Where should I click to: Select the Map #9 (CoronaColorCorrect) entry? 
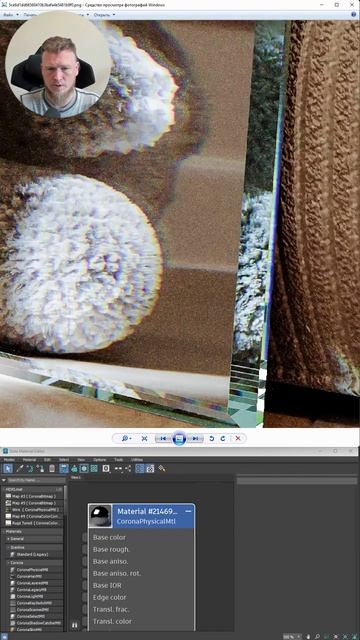tap(33, 516)
